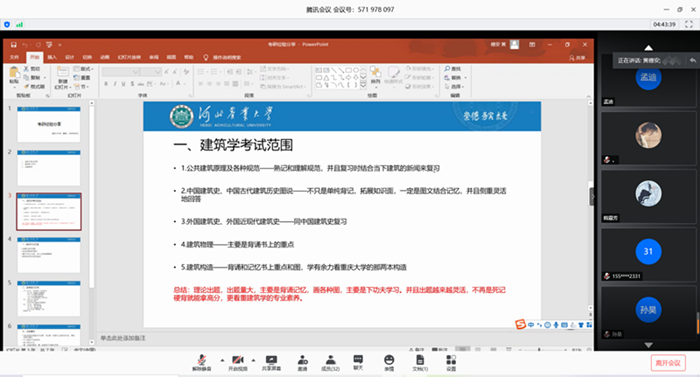Click the network signal strength icon
This screenshot has height=377, width=700.
19,25
